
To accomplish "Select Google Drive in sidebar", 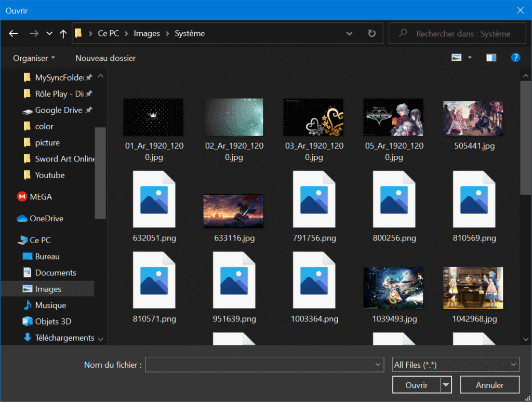I will [x=58, y=110].
